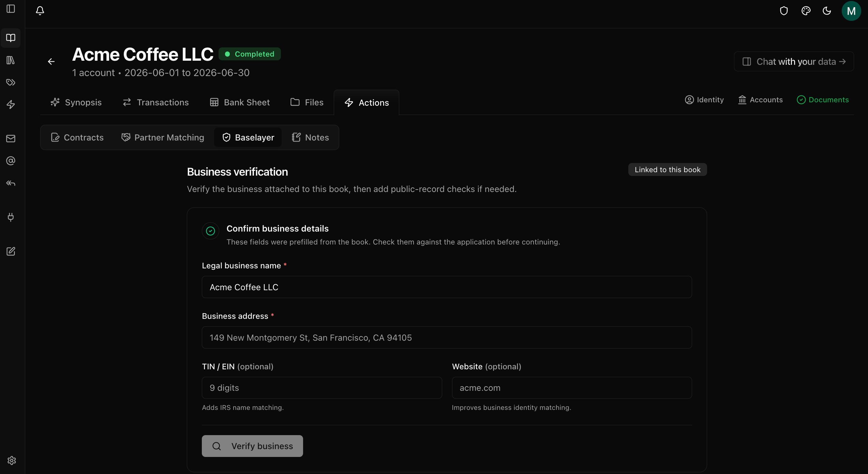
Task: Click the Confirm business details check icon
Action: pyautogui.click(x=210, y=231)
